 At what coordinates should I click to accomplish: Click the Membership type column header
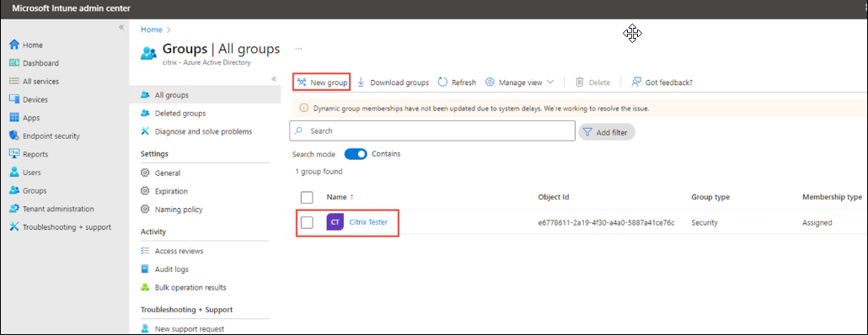coord(832,197)
